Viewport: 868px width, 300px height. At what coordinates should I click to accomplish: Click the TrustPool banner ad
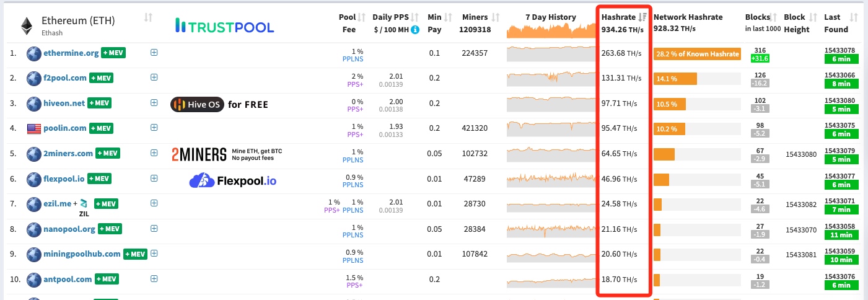224,26
